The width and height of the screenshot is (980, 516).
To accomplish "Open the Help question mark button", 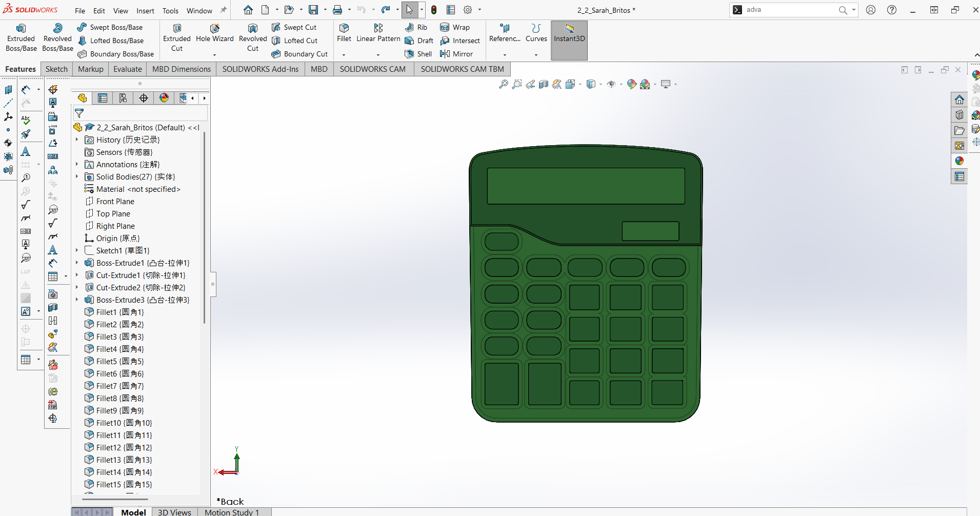I will point(892,10).
